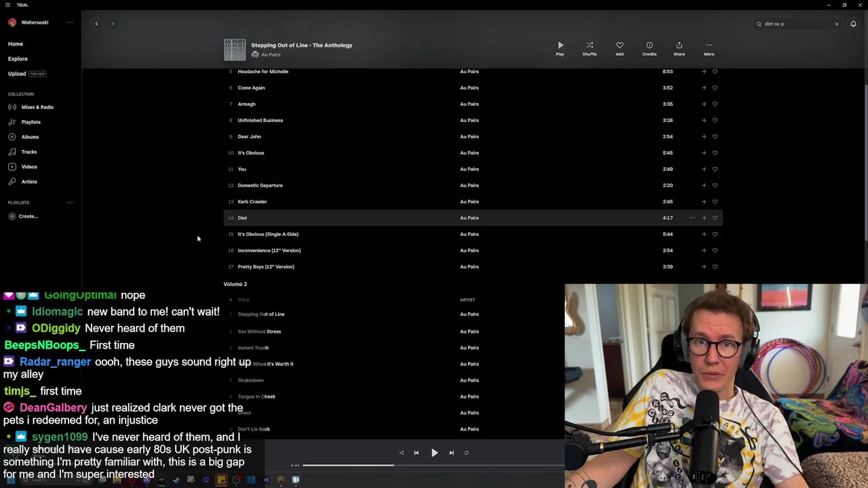Share the album via the Share icon
The height and width of the screenshot is (488, 868).
pos(679,48)
